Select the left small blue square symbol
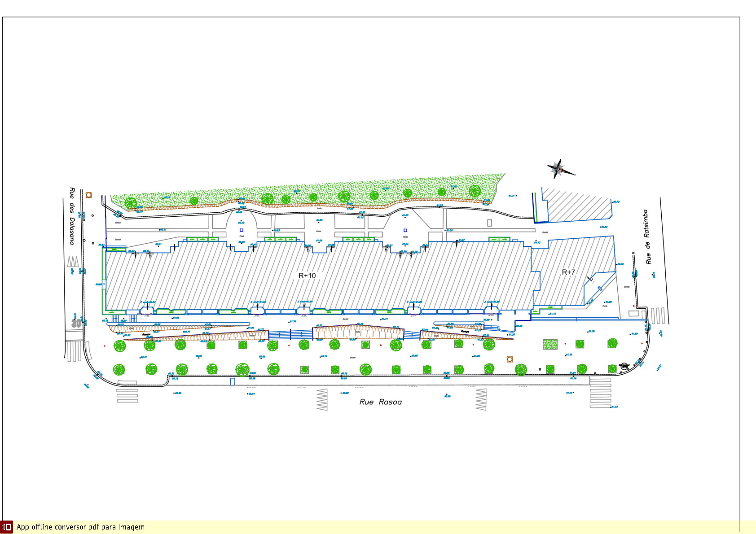Image resolution: width=756 pixels, height=534 pixels. 242,230
